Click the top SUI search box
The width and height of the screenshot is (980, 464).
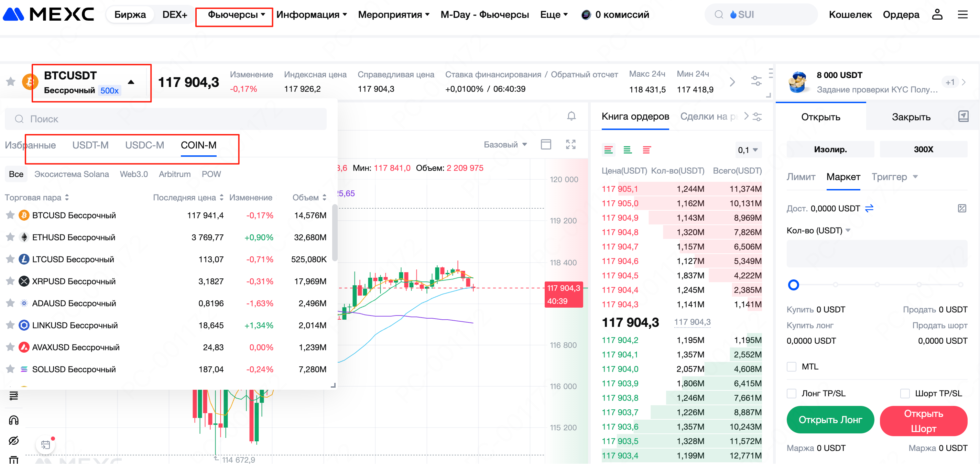[x=761, y=14]
